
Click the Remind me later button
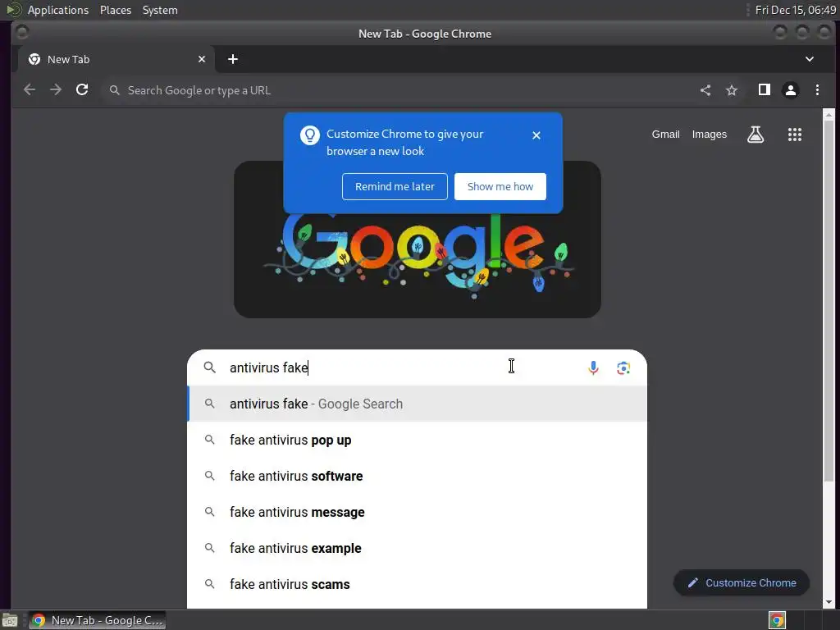[x=395, y=186]
